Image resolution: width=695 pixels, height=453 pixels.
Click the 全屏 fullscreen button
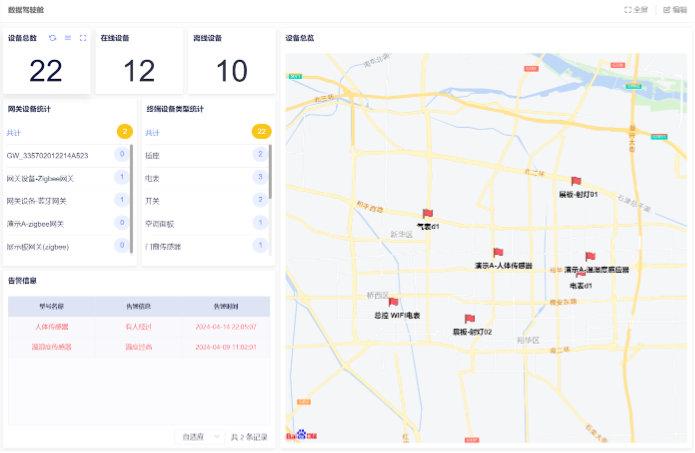[x=636, y=9]
